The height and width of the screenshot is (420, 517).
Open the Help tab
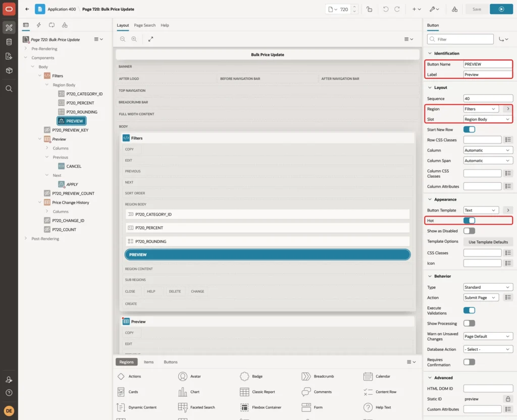tap(165, 25)
